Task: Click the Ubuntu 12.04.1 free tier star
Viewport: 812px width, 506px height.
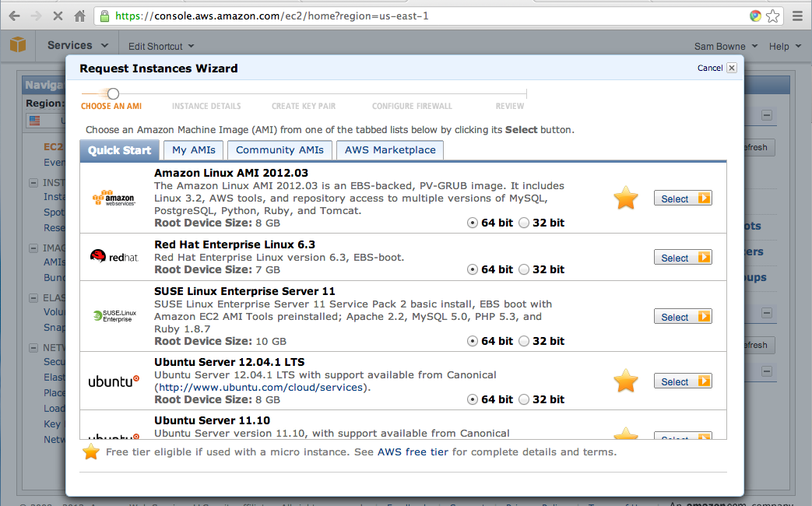Action: [x=626, y=381]
